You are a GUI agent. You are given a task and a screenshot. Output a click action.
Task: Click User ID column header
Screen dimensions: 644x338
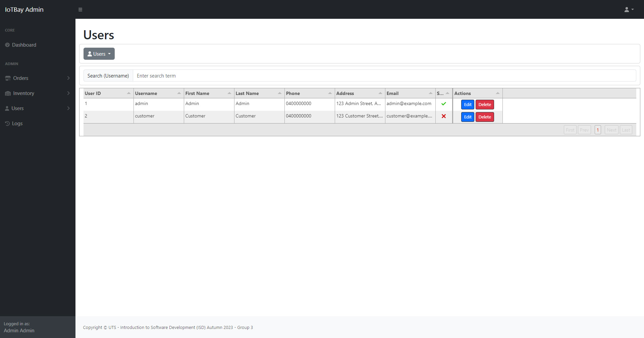(x=108, y=93)
